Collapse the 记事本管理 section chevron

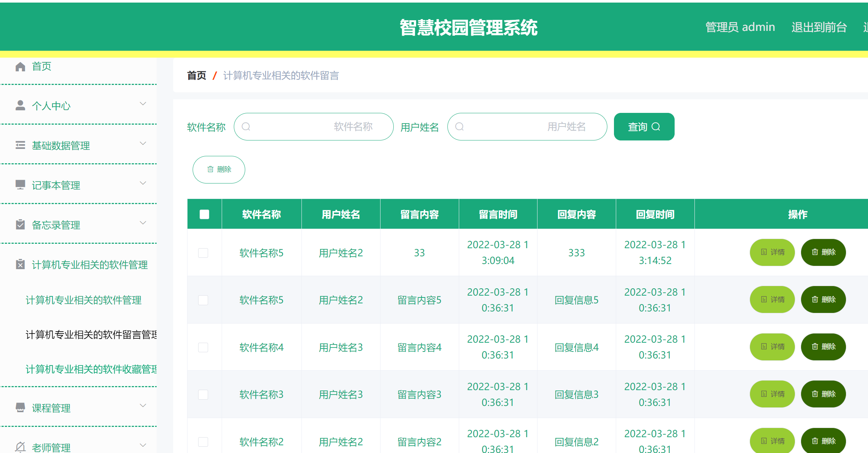(x=143, y=183)
